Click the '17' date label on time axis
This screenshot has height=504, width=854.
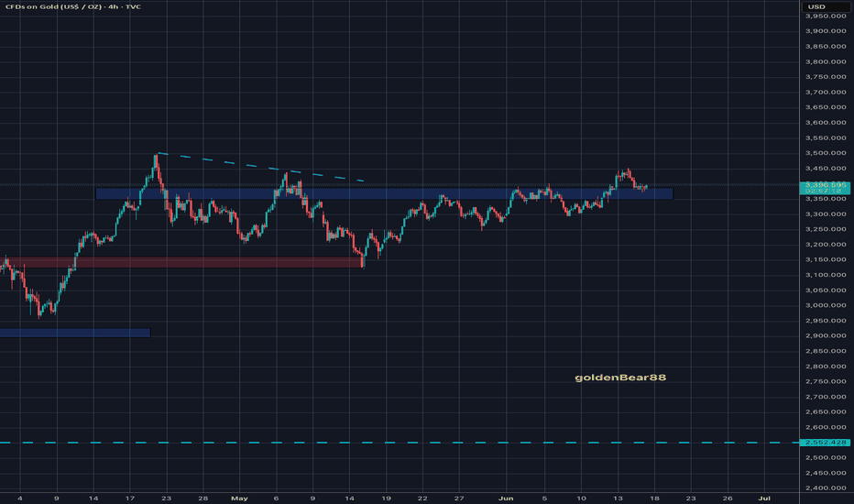tap(129, 498)
